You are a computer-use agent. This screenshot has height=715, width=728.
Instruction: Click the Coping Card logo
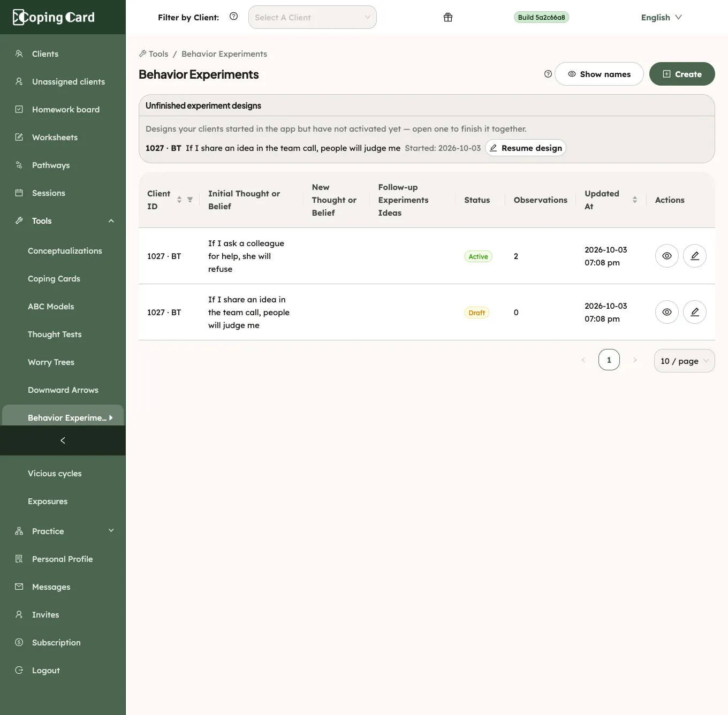click(x=54, y=17)
